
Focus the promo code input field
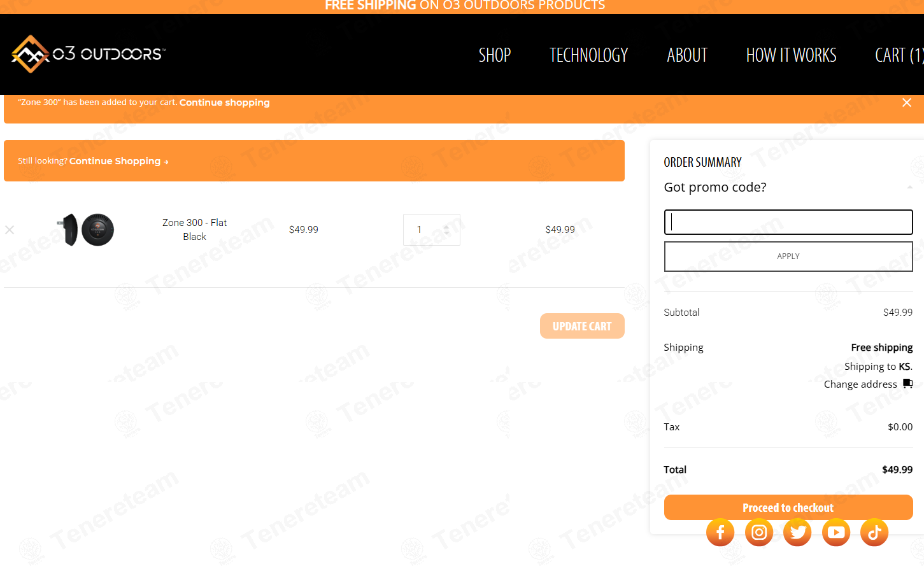tap(788, 222)
